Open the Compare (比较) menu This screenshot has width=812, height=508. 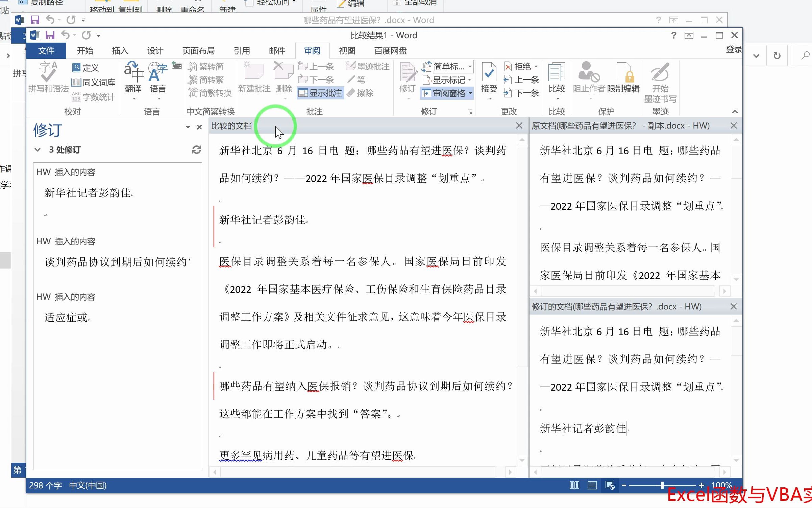tap(557, 81)
